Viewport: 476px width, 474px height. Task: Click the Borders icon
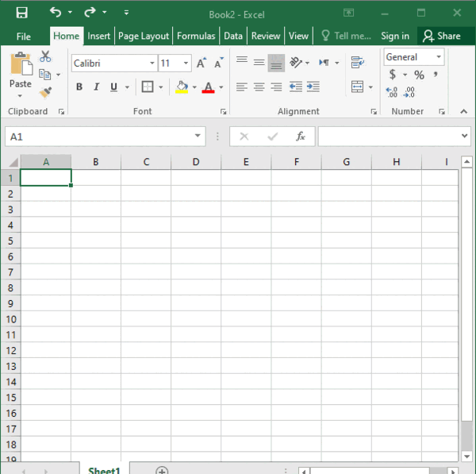148,87
